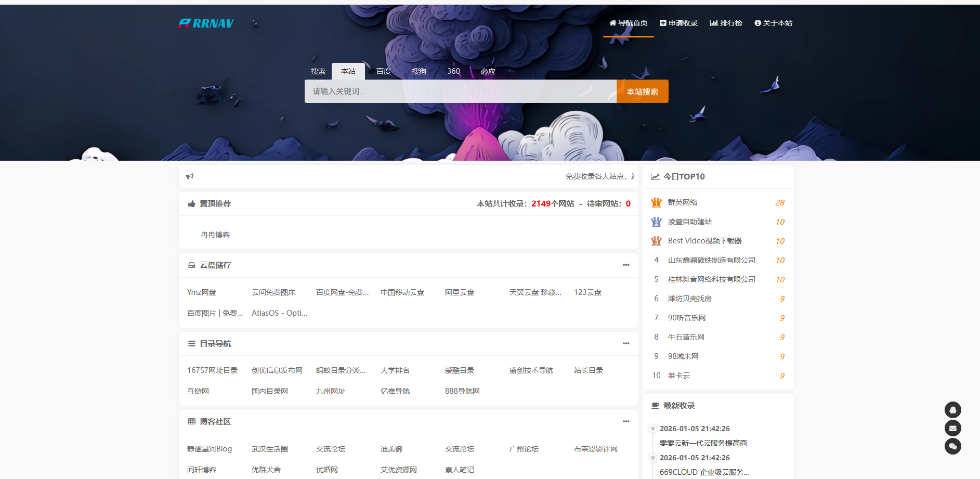
Task: Click the email envelope floating icon
Action: 952,428
